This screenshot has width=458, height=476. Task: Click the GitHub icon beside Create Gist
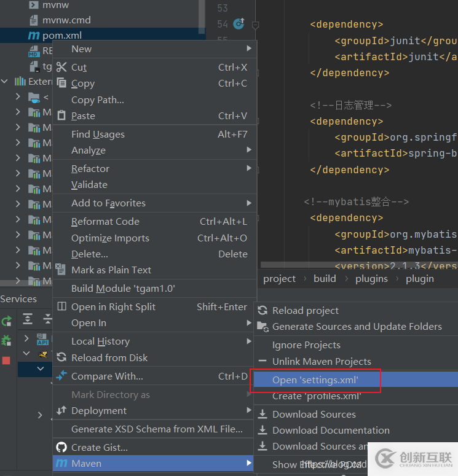(x=61, y=447)
